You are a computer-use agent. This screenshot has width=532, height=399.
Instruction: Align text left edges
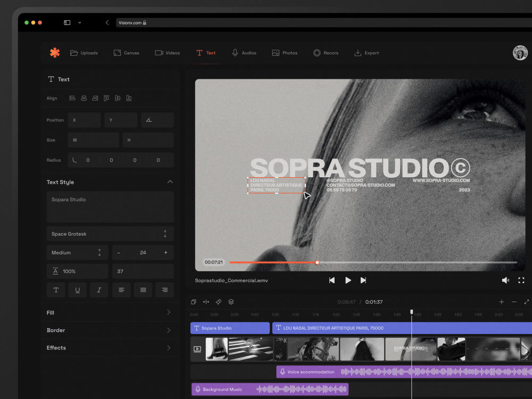click(72, 98)
